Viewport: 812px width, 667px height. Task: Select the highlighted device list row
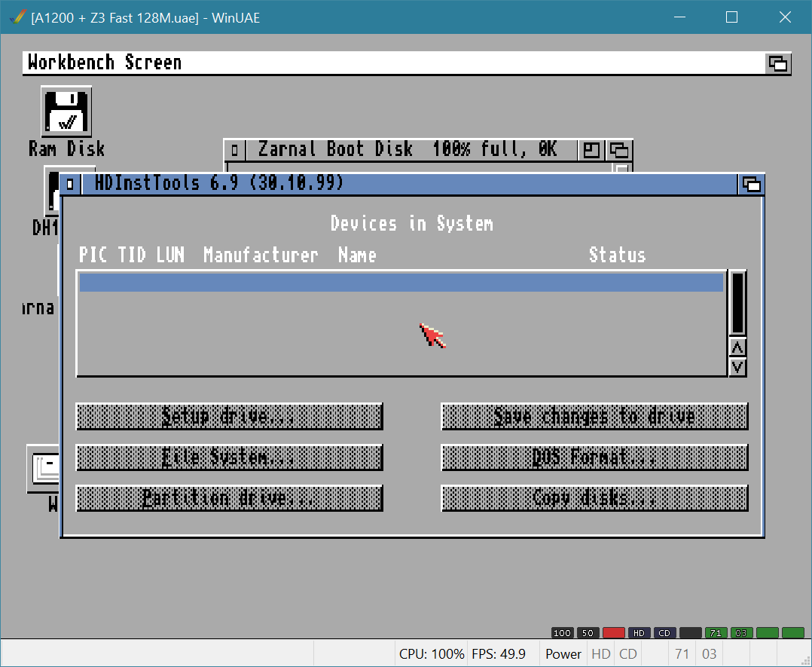[401, 283]
